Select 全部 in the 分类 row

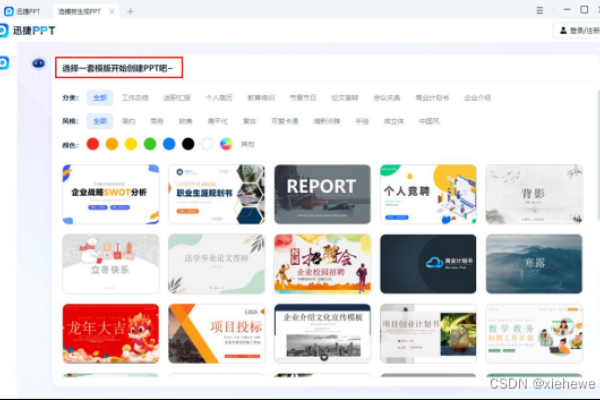tap(100, 98)
